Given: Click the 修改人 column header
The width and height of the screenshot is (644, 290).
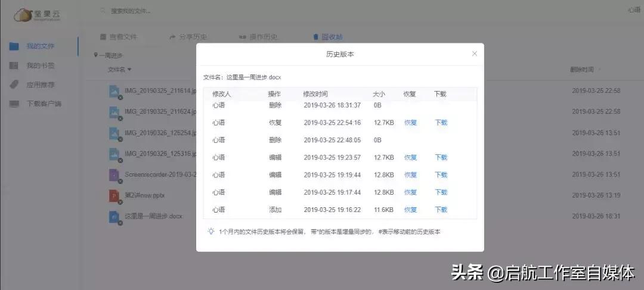Looking at the screenshot, I should 222,94.
